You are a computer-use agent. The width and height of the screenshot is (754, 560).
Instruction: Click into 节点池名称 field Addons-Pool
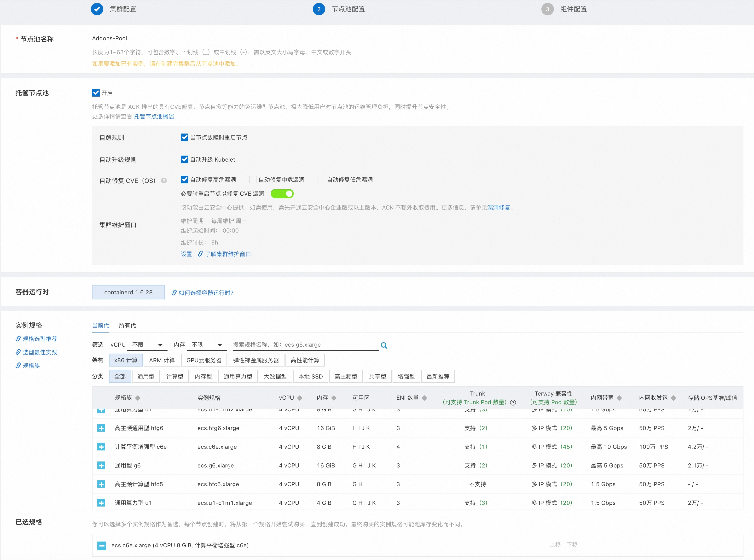tap(139, 38)
